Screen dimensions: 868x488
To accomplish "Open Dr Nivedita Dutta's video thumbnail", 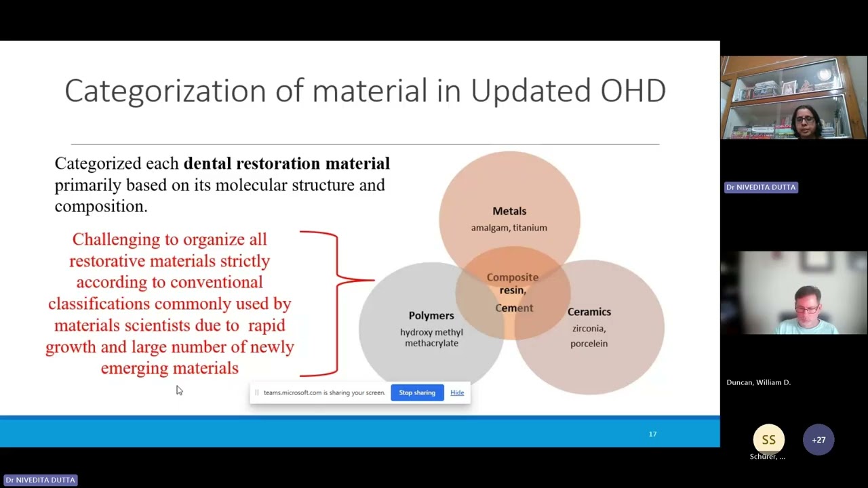I will tap(793, 98).
